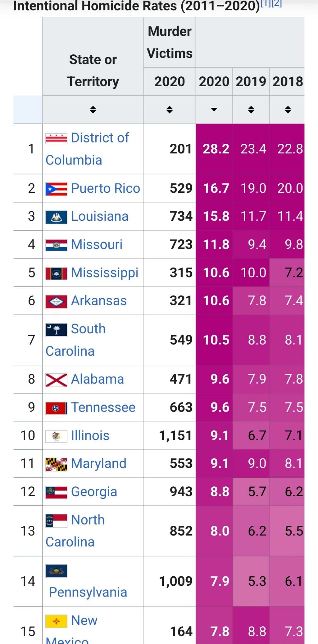This screenshot has height=644, width=318.
Task: Follow the Illinois link
Action: pyautogui.click(x=90, y=436)
